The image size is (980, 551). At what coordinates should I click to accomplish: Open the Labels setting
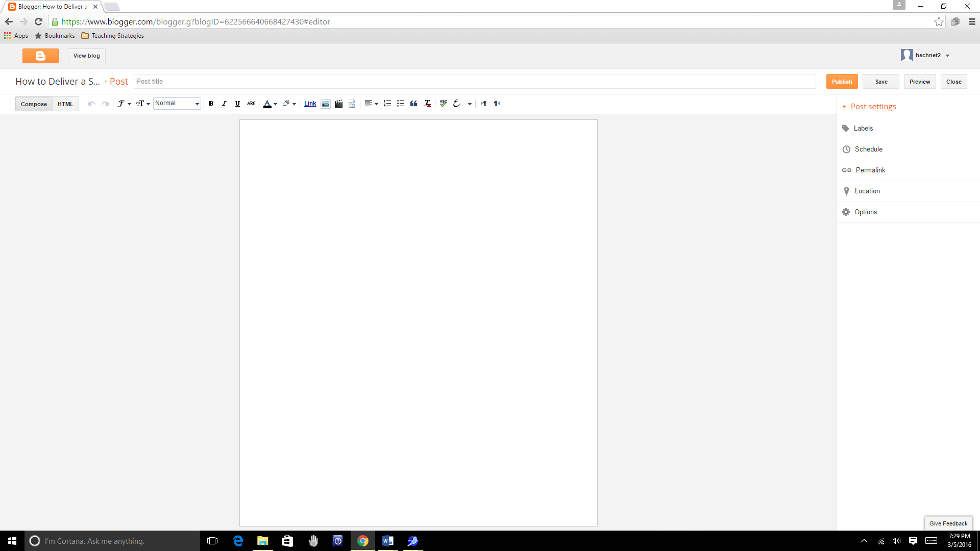(x=863, y=129)
